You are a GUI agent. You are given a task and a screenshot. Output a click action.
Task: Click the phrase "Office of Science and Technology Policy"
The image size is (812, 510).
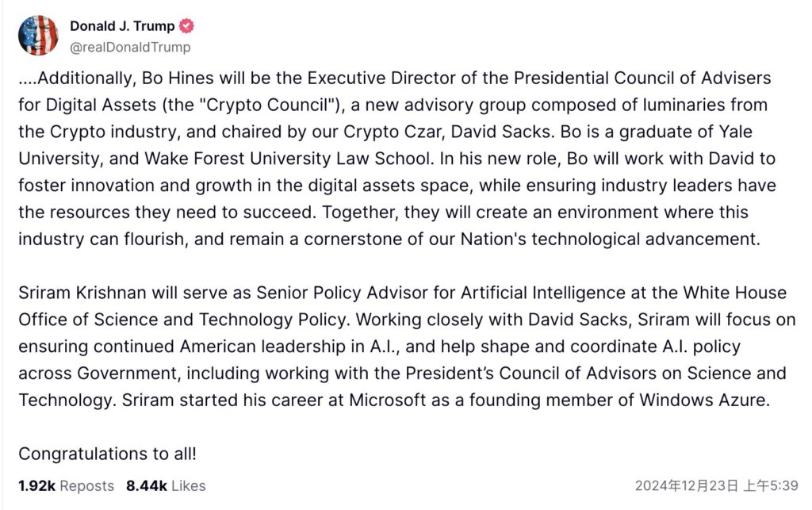pyautogui.click(x=183, y=320)
